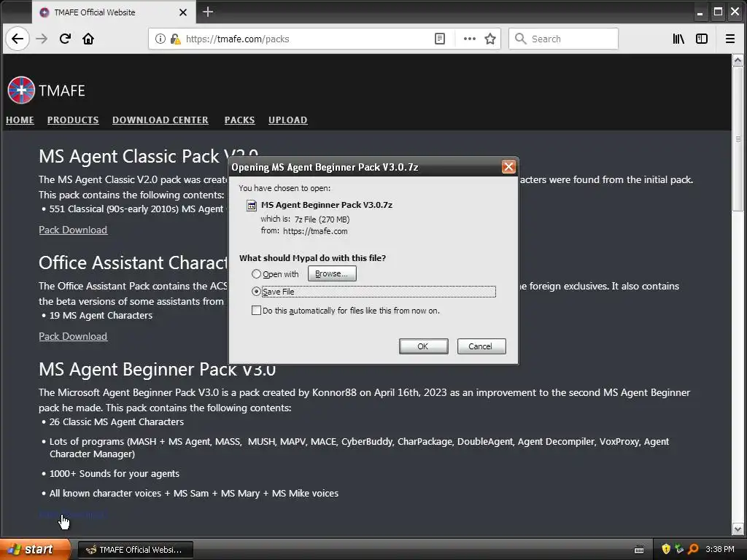Click the vertical scrollbar thumb

click(738, 139)
